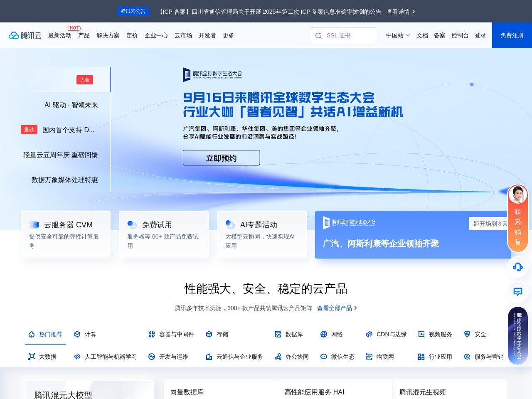This screenshot has height=399, width=532.
Task: Click the 免费试用 card icon
Action: click(132, 225)
